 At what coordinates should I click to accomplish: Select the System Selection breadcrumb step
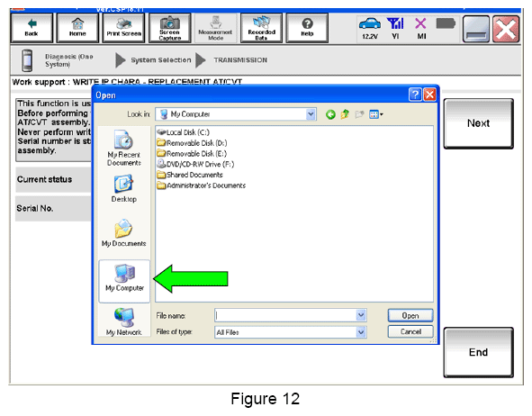(x=161, y=60)
